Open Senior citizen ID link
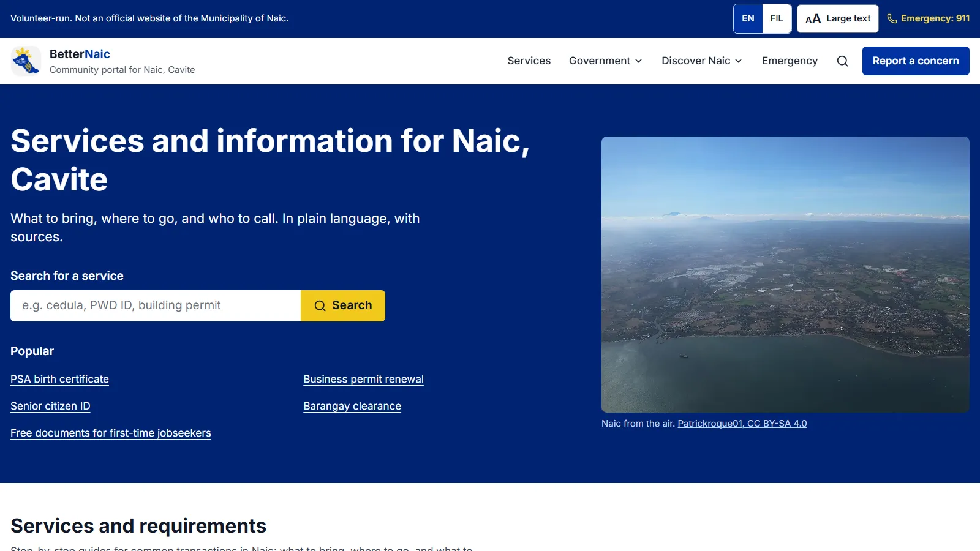The height and width of the screenshot is (551, 980). (x=50, y=406)
